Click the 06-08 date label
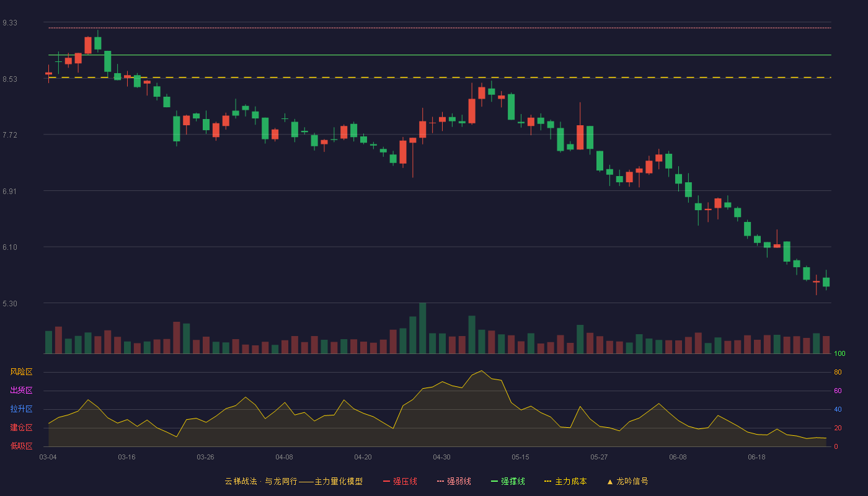The width and height of the screenshot is (868, 496). coord(678,457)
